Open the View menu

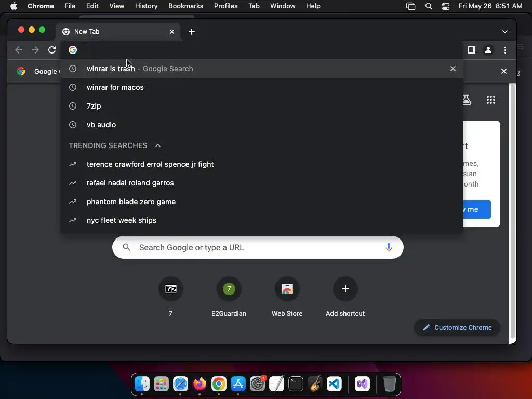point(117,6)
